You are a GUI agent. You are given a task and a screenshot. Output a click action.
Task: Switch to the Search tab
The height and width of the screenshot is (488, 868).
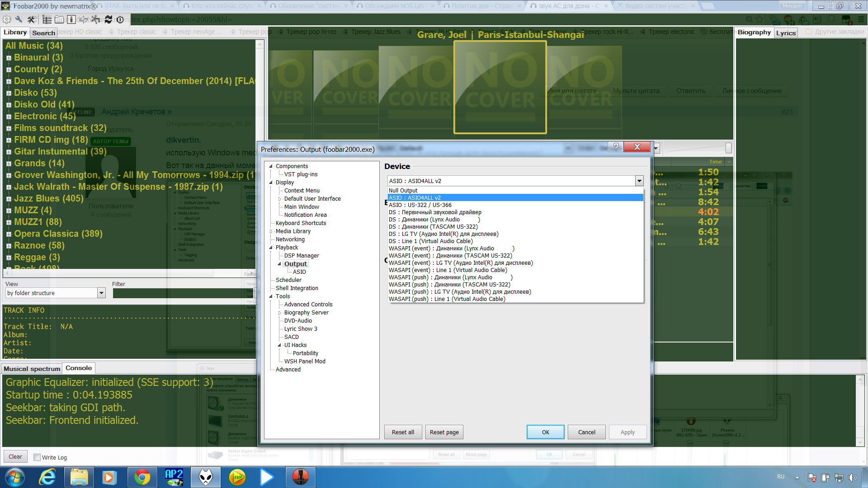point(43,33)
